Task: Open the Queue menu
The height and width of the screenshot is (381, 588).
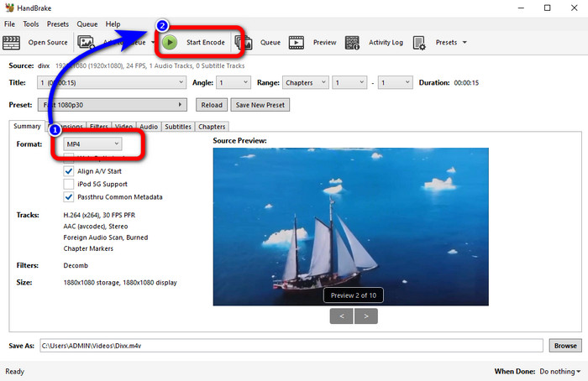Action: coord(87,24)
